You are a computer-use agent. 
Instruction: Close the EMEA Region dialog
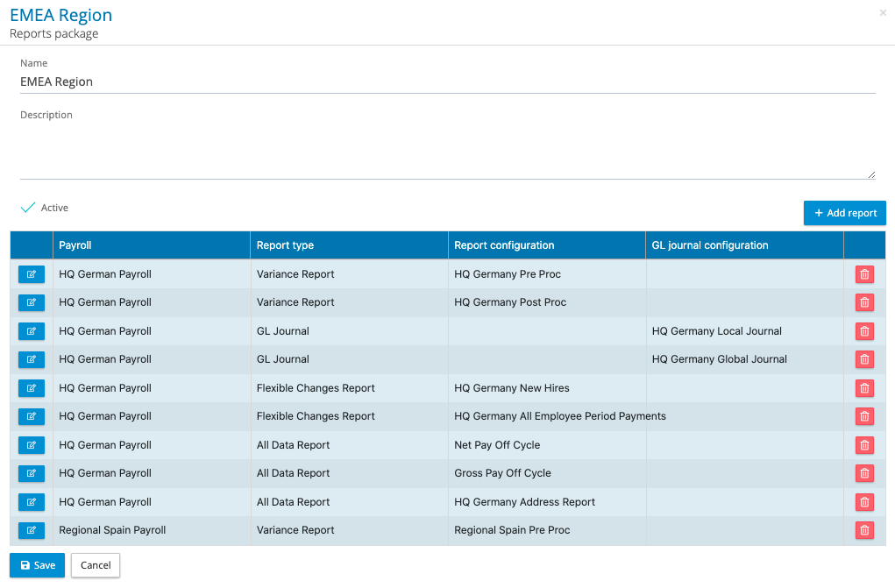coord(882,13)
